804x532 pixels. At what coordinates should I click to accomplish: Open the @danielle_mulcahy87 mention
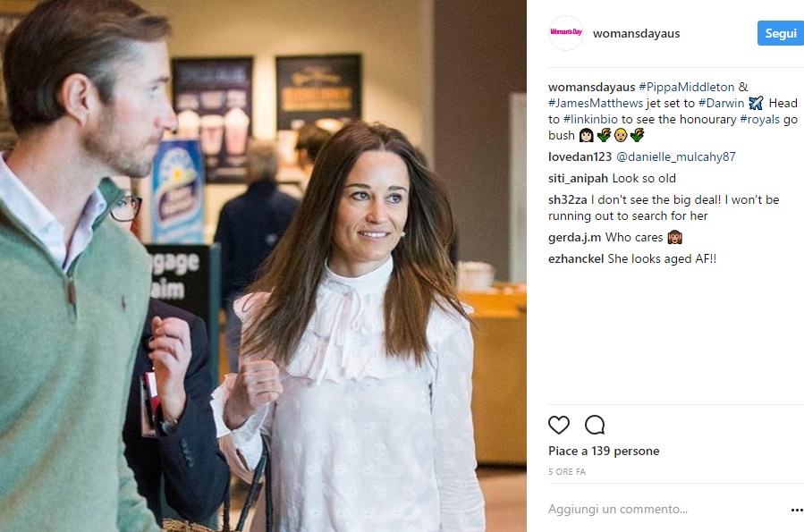(x=676, y=156)
